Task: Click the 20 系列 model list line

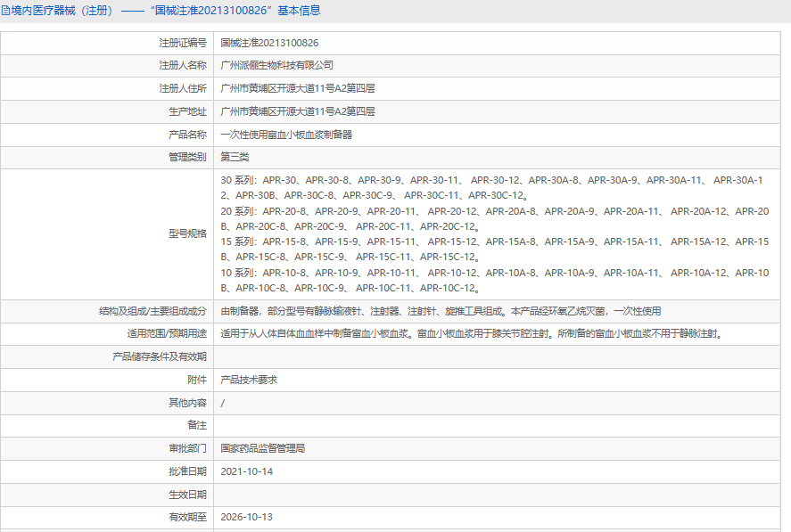Action: (495, 219)
